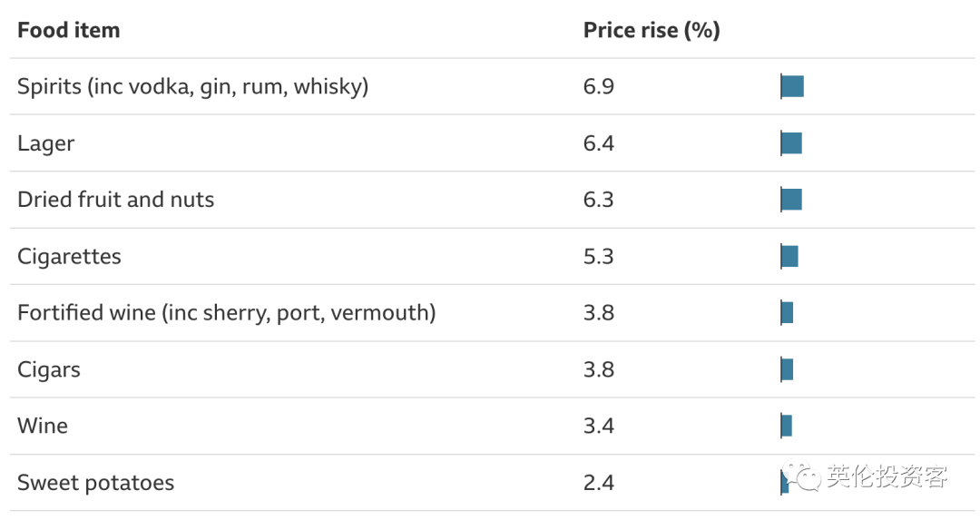Select the Cigars row label
The image size is (980, 520).
click(49, 369)
